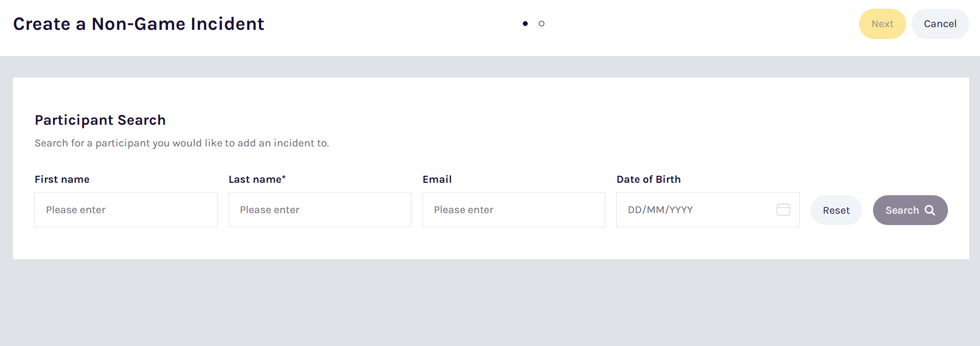Viewport: 980px width, 346px height.
Task: Click the First name field label
Action: (62, 180)
